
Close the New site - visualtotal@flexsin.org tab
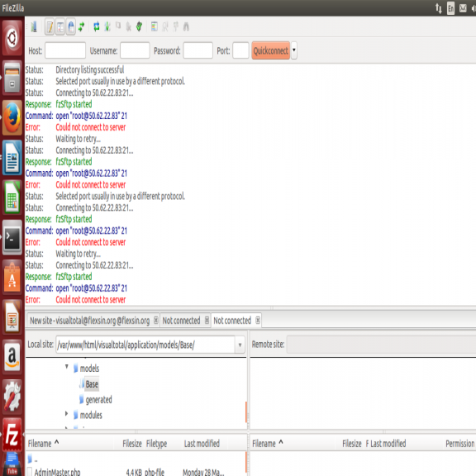tap(155, 321)
